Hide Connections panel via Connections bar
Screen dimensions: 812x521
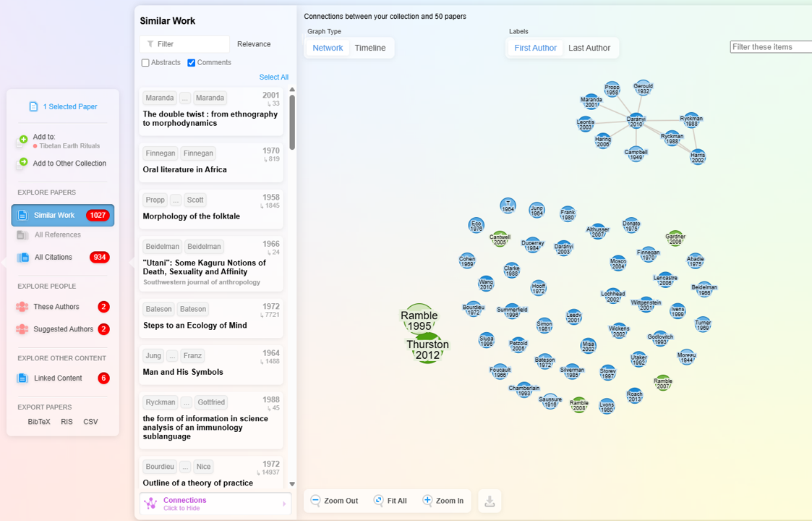pos(215,504)
